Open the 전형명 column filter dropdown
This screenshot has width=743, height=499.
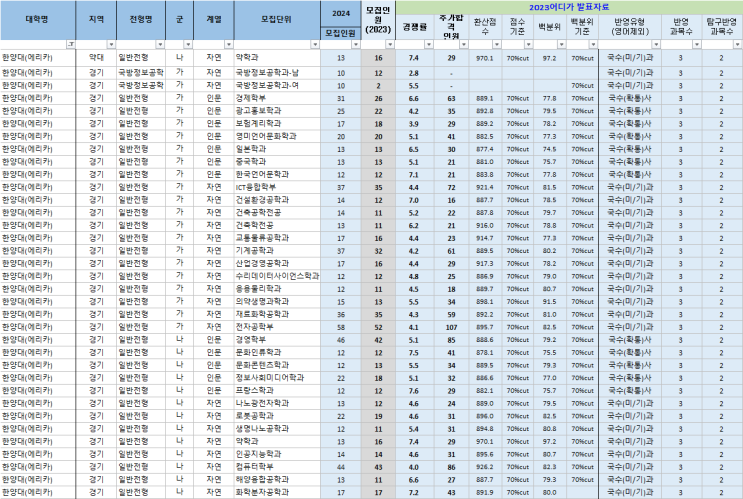(160, 45)
